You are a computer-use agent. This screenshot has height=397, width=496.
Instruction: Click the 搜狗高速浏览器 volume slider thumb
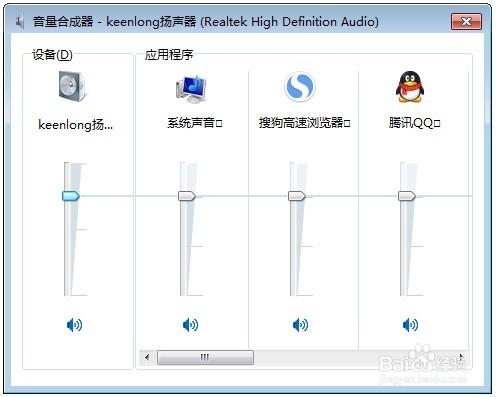pyautogui.click(x=297, y=196)
